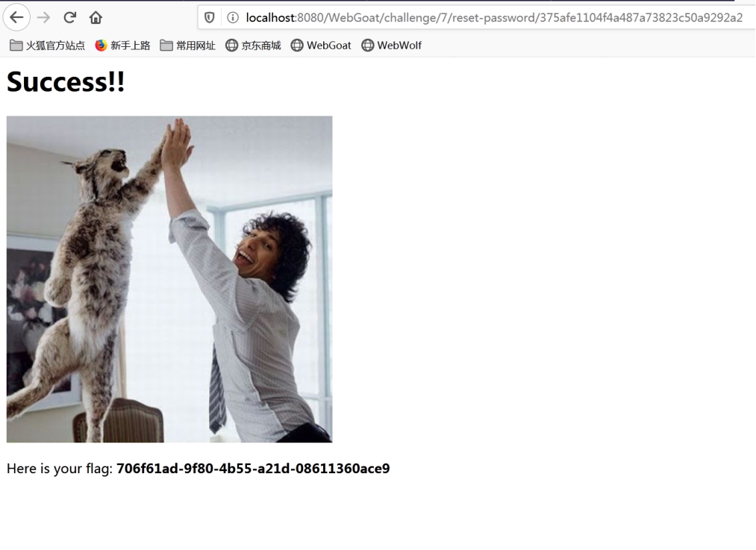Open the home page icon

(x=96, y=18)
